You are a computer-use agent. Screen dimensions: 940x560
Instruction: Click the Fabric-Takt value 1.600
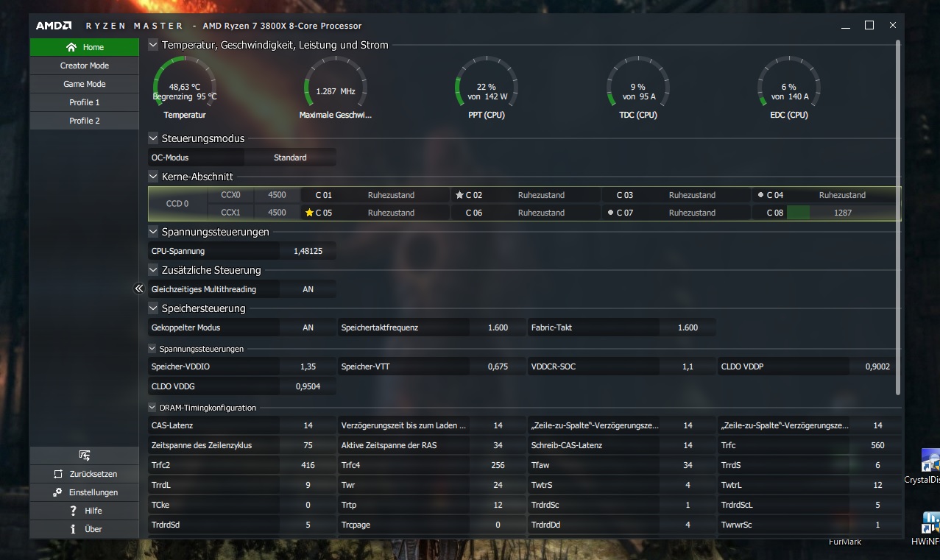[x=688, y=327]
